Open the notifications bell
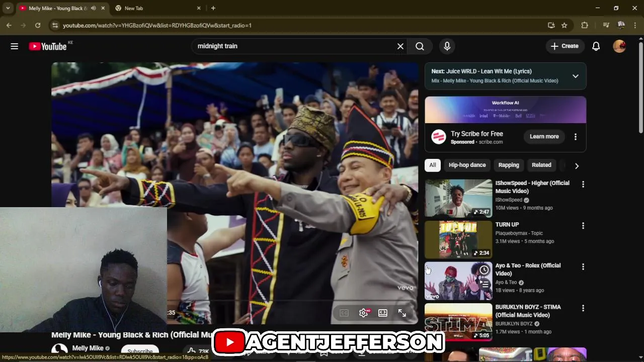Image resolution: width=644 pixels, height=362 pixels. pyautogui.click(x=596, y=46)
